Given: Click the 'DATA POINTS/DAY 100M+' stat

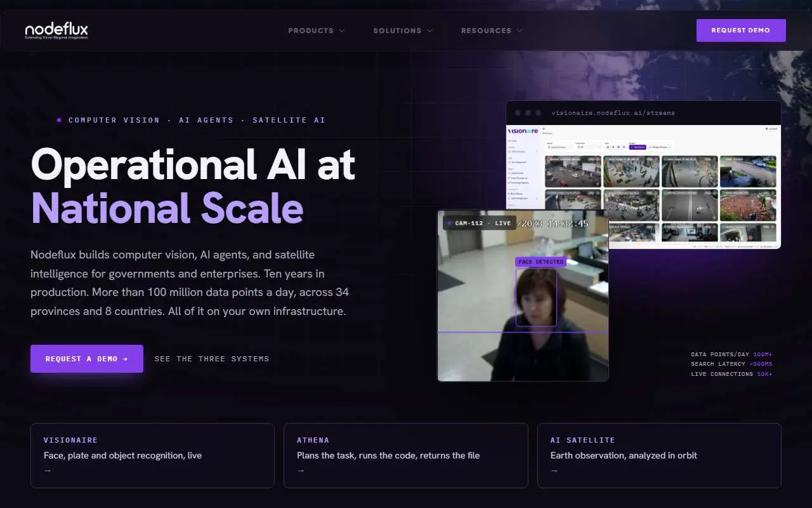Looking at the screenshot, I should tap(731, 354).
